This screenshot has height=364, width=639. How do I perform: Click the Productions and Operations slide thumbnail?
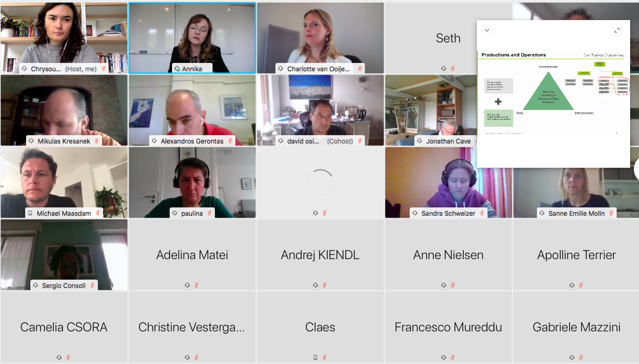[x=553, y=93]
